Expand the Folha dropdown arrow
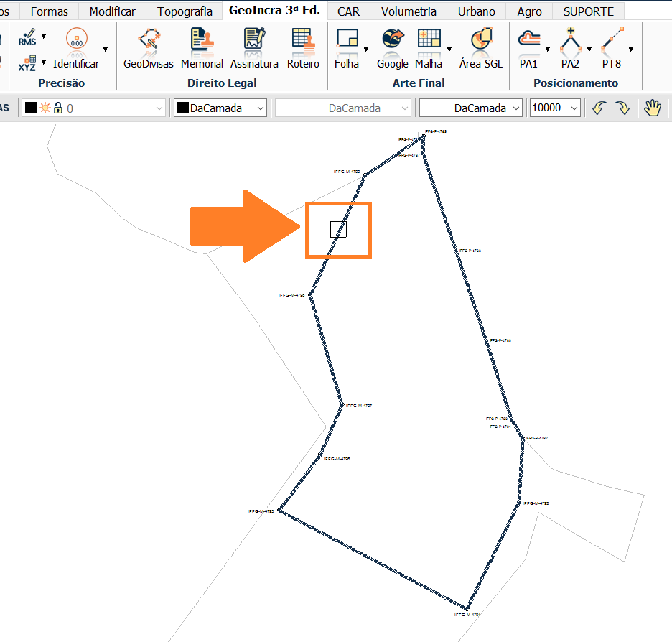This screenshot has width=672, height=642. pos(366,50)
